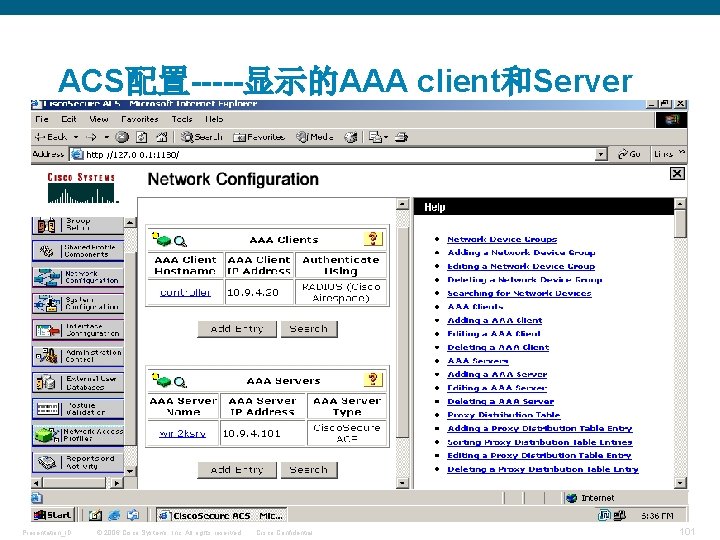720x540 pixels.
Task: Open the Tools menu
Action: [182, 119]
